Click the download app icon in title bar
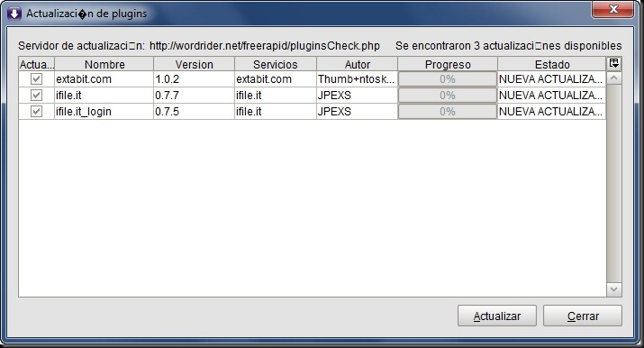644x348 pixels. (14, 14)
